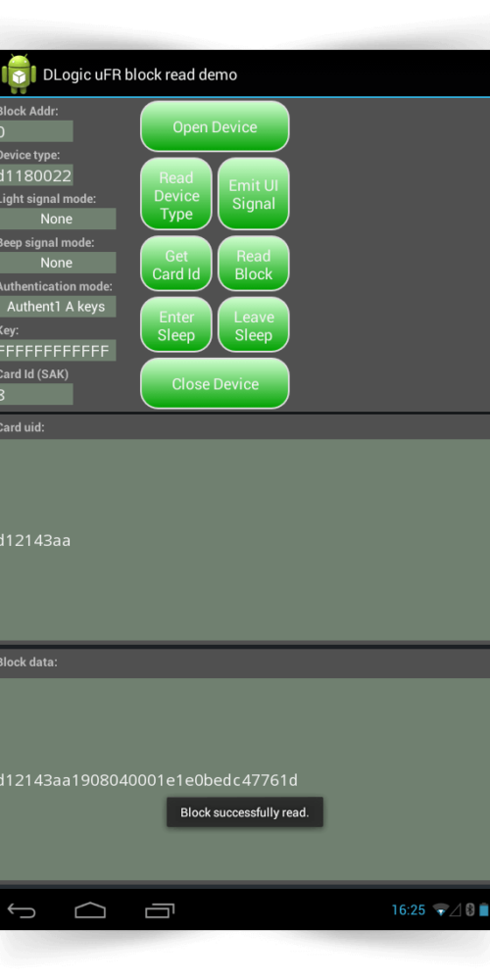The width and height of the screenshot is (490, 980).
Task: Open the Beep signal mode dropdown
Action: [57, 263]
